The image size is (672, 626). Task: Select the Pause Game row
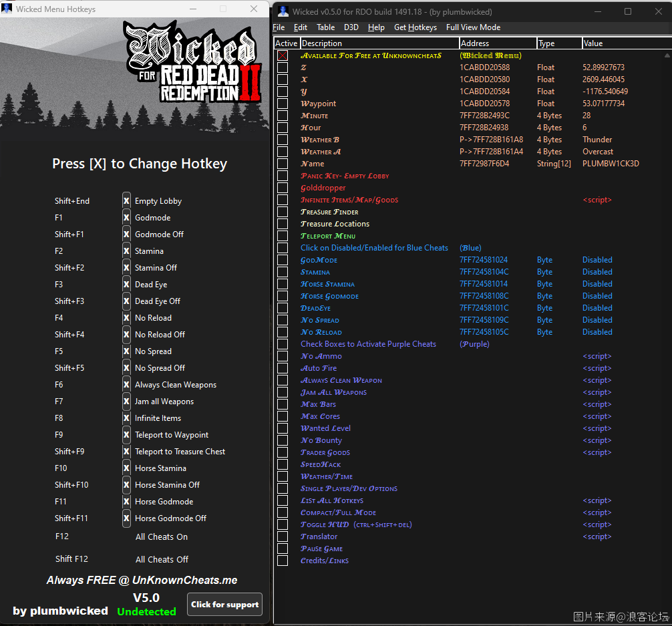tap(321, 549)
